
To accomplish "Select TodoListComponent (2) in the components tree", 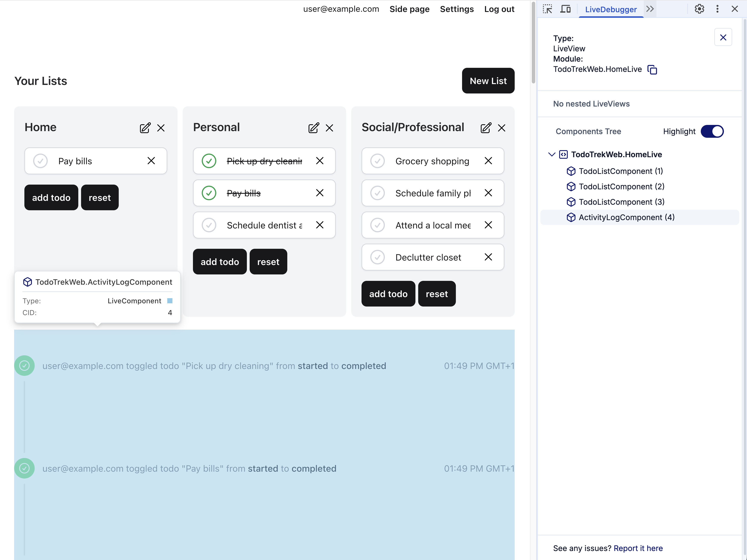I will coord(621,187).
